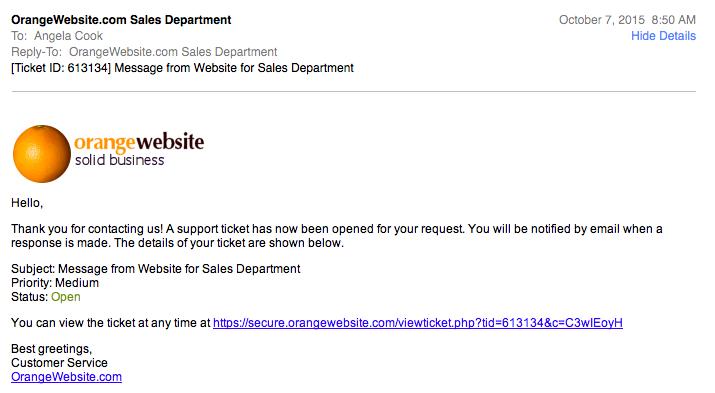Open the secure viewticket.php ticket URL
This screenshot has width=715, height=393.
(418, 323)
